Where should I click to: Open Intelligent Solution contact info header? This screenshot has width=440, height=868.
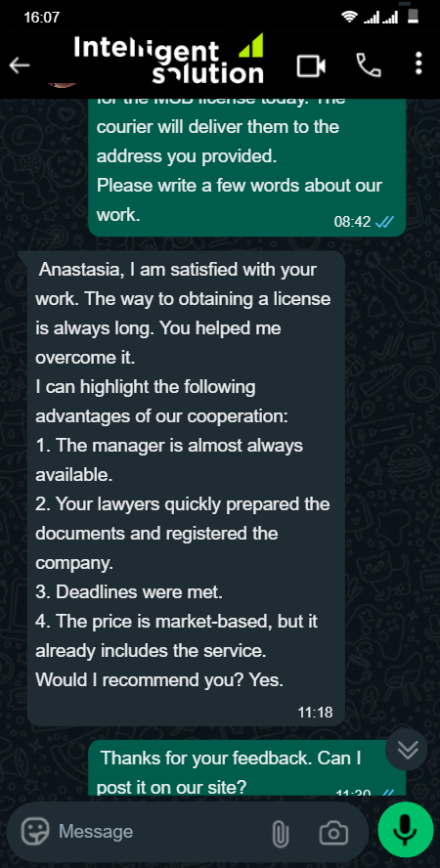point(169,61)
